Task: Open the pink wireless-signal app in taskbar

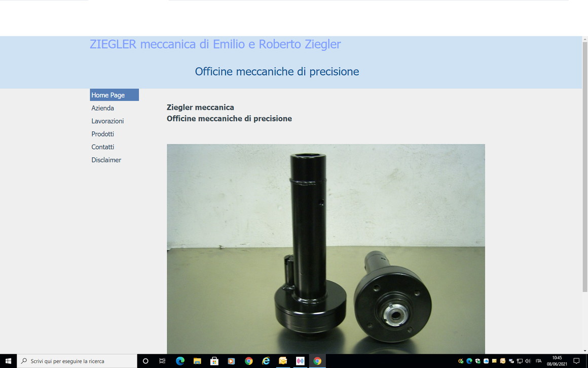Action: click(x=300, y=361)
